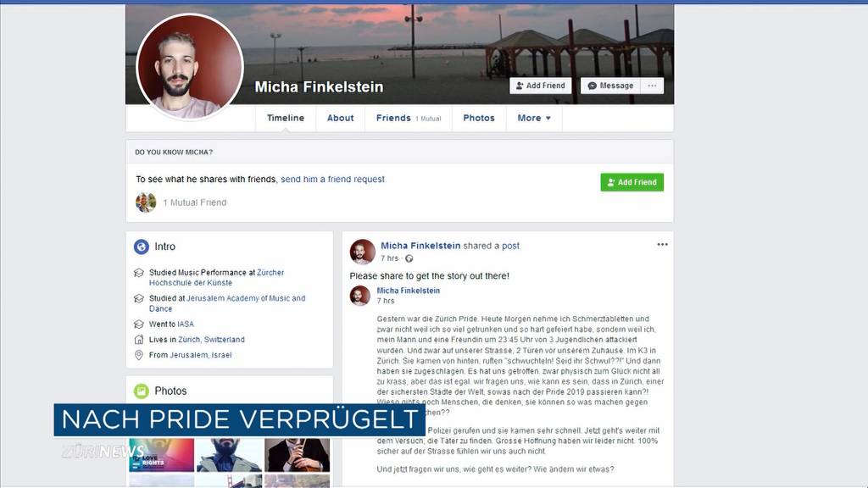Click the post author's small avatar

[362, 252]
